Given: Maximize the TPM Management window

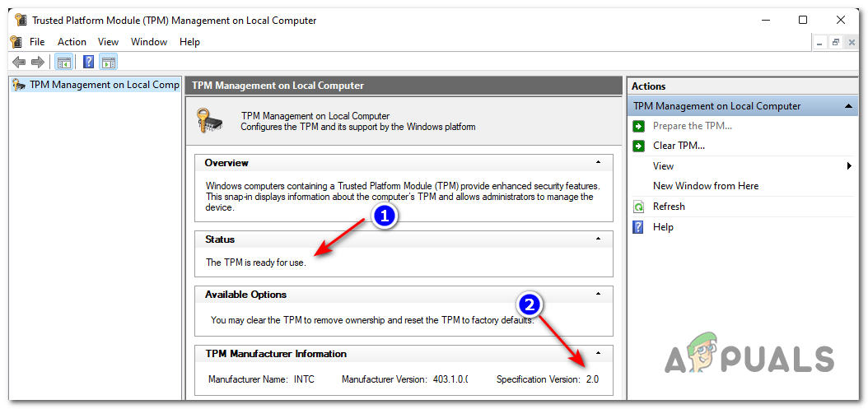Looking at the screenshot, I should 803,20.
